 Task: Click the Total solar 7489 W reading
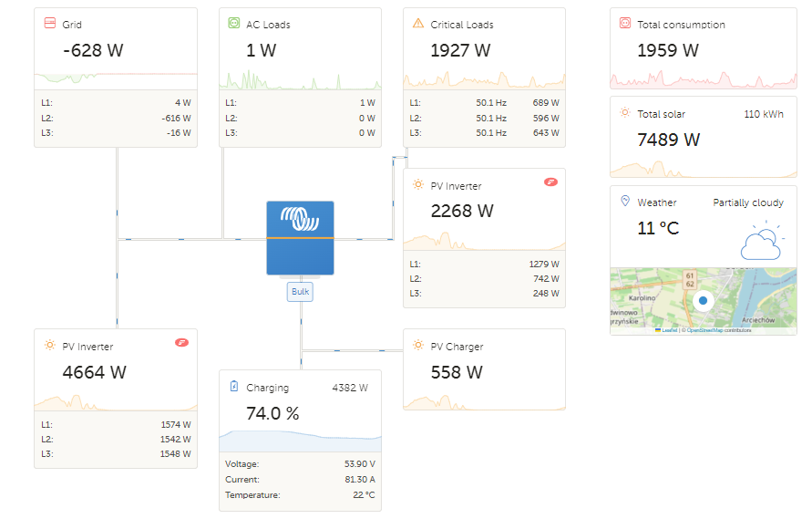[669, 140]
